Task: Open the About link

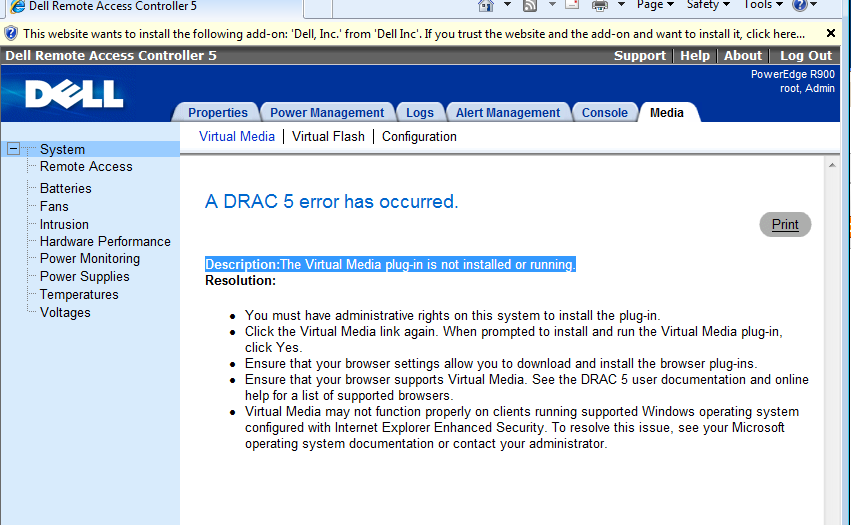Action: coord(742,55)
